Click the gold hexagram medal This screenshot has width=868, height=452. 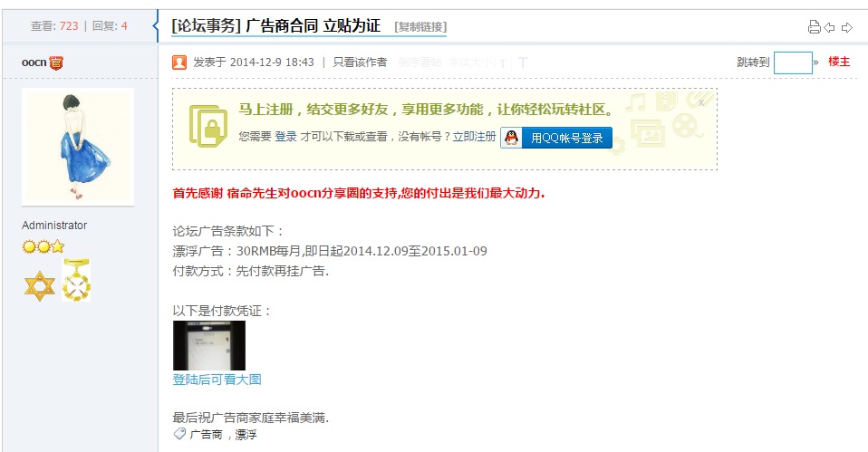(40, 286)
